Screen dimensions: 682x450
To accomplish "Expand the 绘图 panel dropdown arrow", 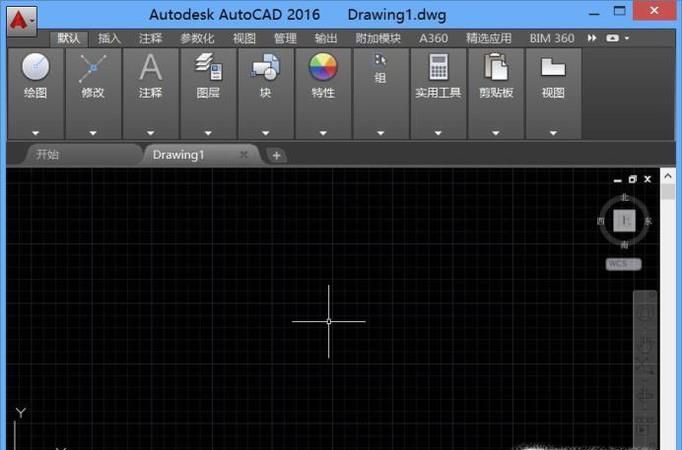I will pyautogui.click(x=35, y=132).
